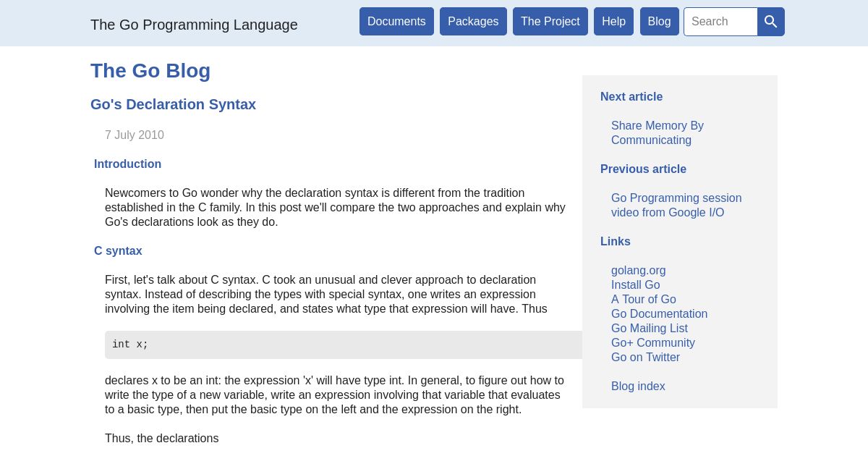Click the C syntax section heading
This screenshot has height=456, width=868.
118,251
